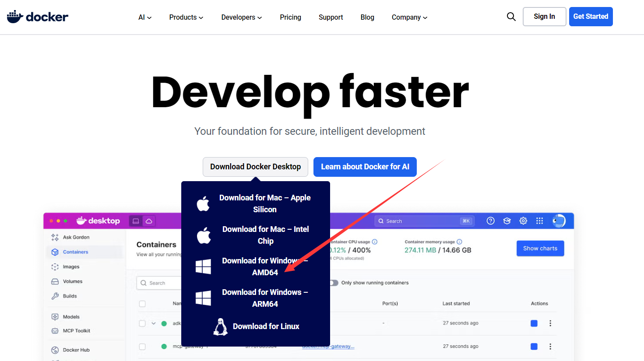The image size is (644, 361).
Task: Open settings gear in Docker Desktop header
Action: click(x=523, y=221)
